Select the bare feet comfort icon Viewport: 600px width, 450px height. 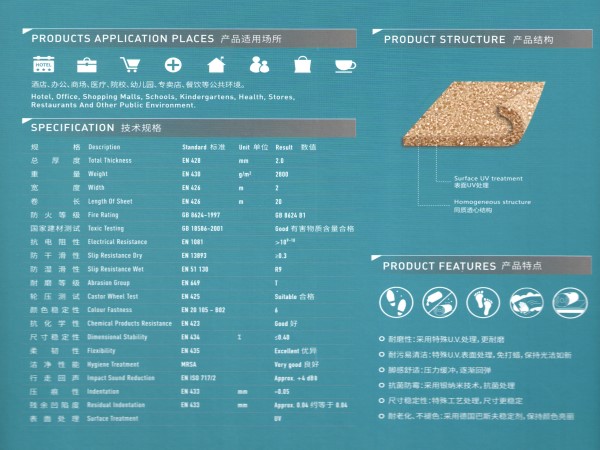click(484, 301)
